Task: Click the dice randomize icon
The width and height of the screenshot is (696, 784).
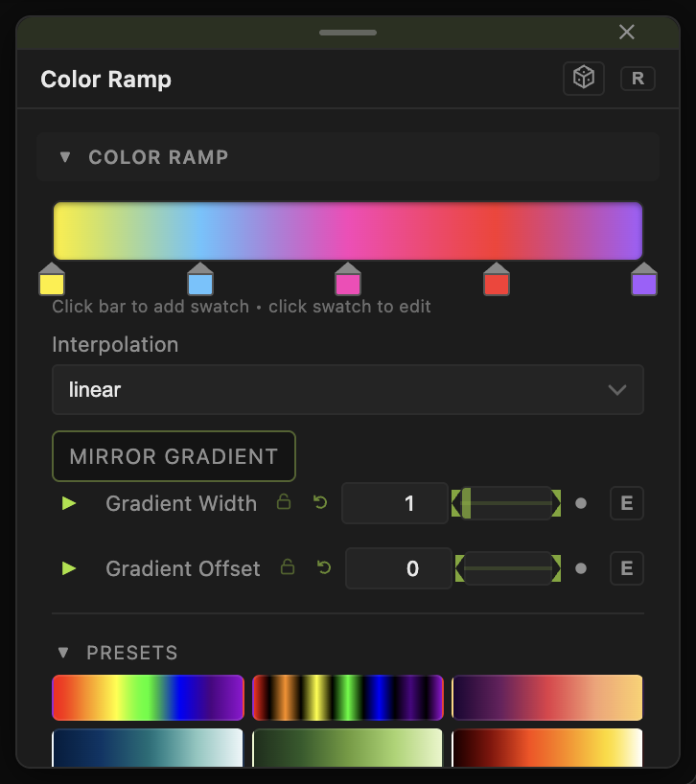Action: [x=584, y=79]
